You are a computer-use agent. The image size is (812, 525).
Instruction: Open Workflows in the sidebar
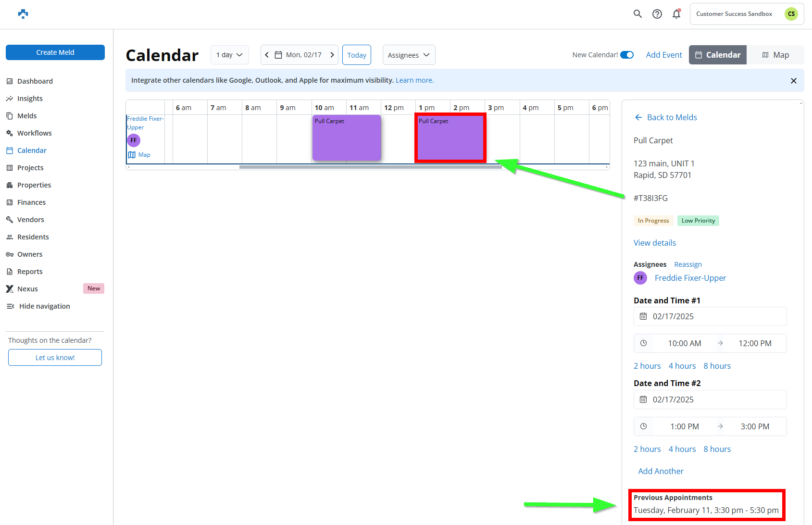[x=34, y=133]
